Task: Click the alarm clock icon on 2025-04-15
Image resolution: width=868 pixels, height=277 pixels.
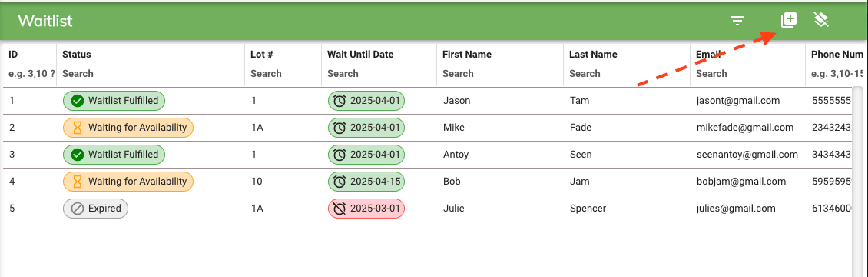Action: point(340,181)
